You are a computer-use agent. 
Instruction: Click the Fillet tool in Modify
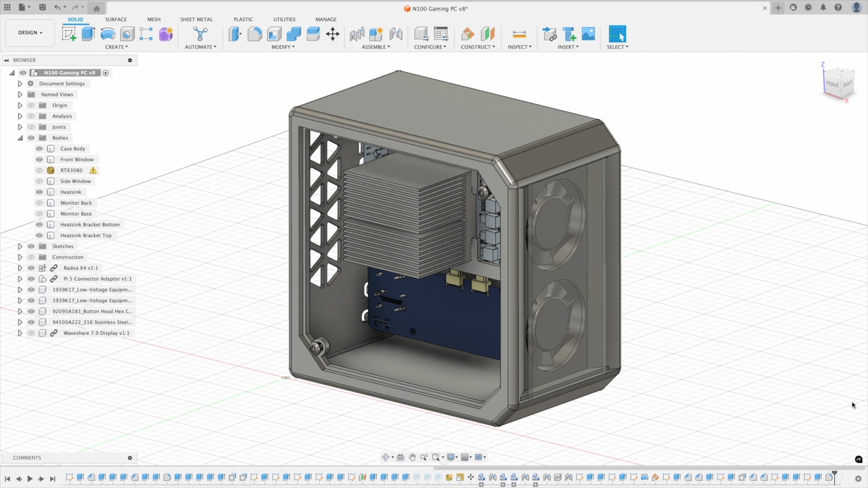(255, 34)
